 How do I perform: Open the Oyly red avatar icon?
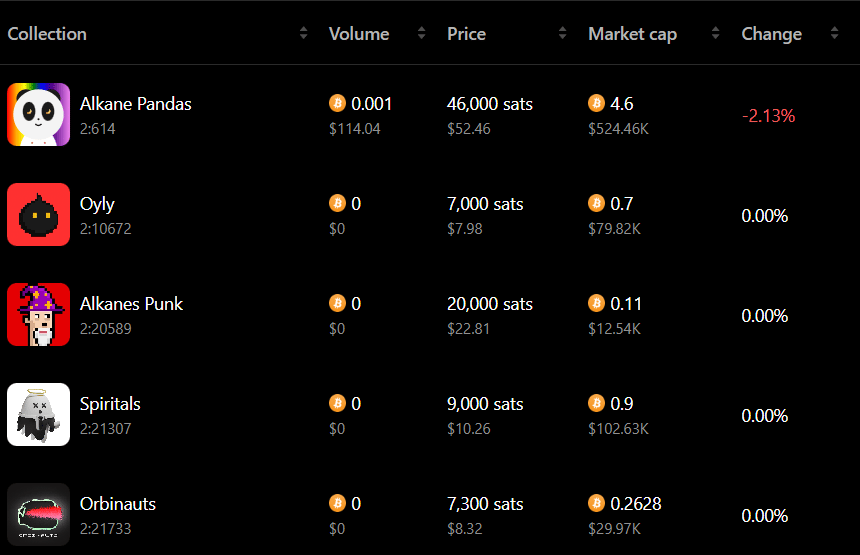coord(38,214)
